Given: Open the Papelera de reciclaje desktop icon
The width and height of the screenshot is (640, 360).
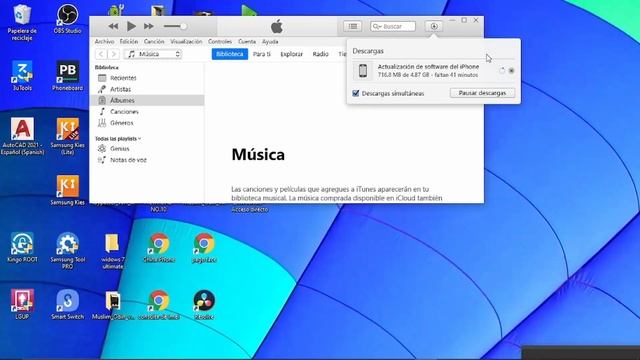Looking at the screenshot, I should pyautogui.click(x=22, y=22).
